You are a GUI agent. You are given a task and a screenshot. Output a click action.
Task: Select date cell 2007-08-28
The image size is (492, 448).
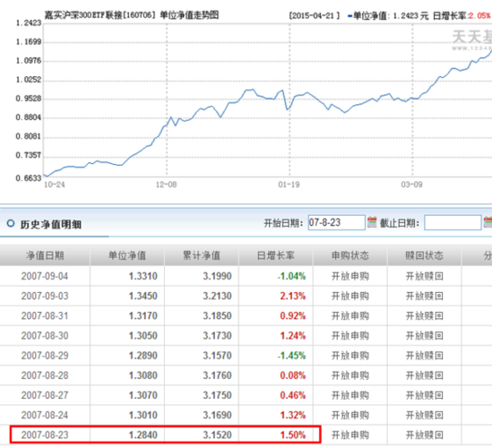pos(45,375)
